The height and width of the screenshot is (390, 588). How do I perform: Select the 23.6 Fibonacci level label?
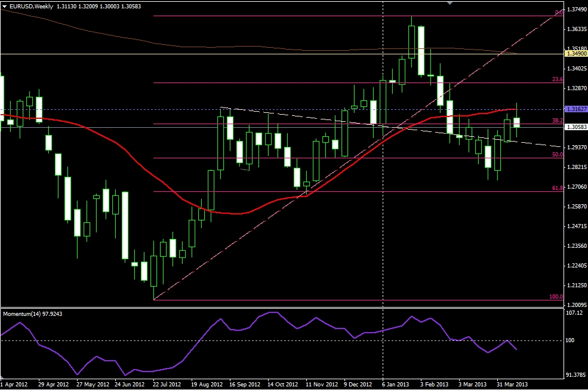(x=557, y=78)
